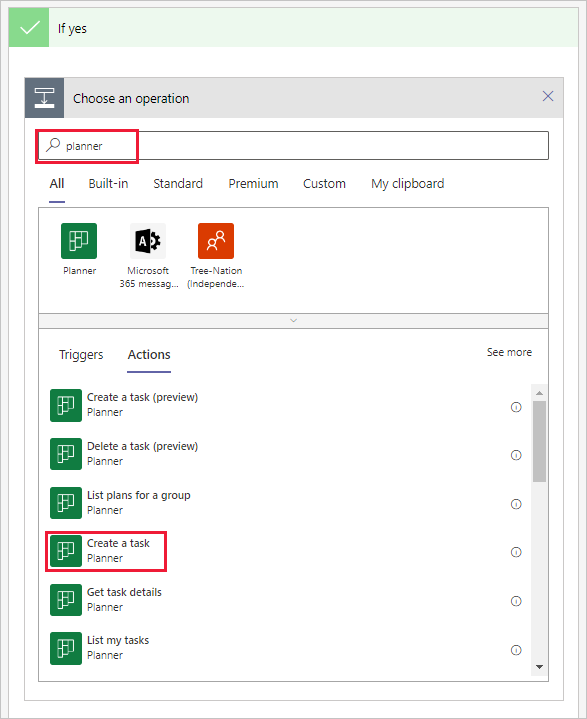
Task: Open info for Delete a task (preview)
Action: point(516,455)
